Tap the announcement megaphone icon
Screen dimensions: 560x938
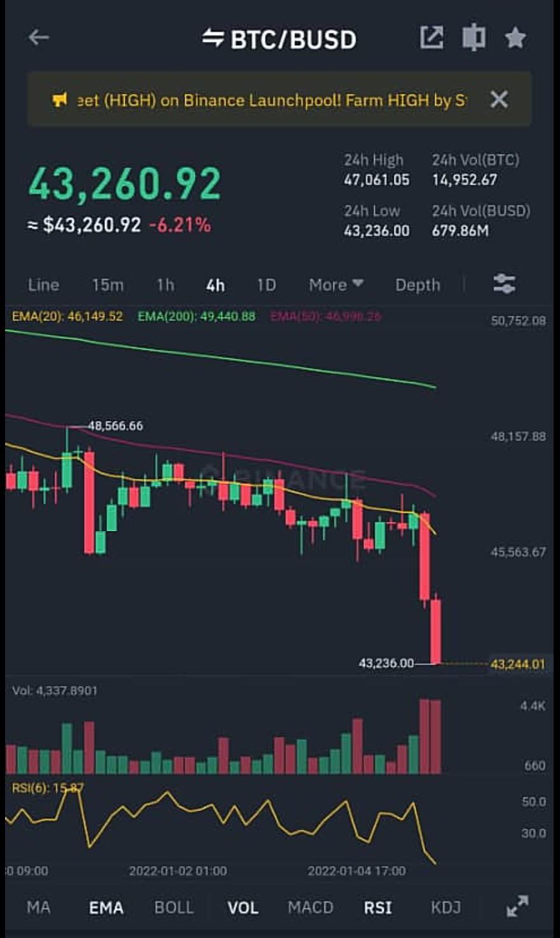(x=60, y=99)
